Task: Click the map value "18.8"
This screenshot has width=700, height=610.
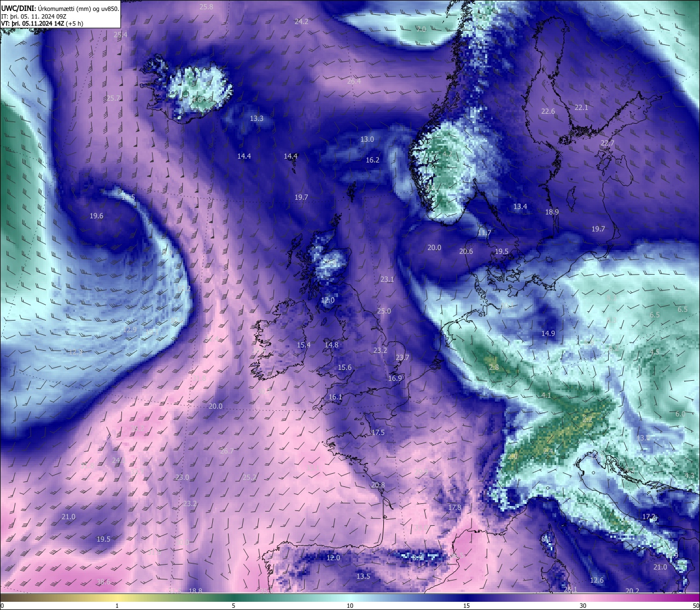Action: (195, 590)
